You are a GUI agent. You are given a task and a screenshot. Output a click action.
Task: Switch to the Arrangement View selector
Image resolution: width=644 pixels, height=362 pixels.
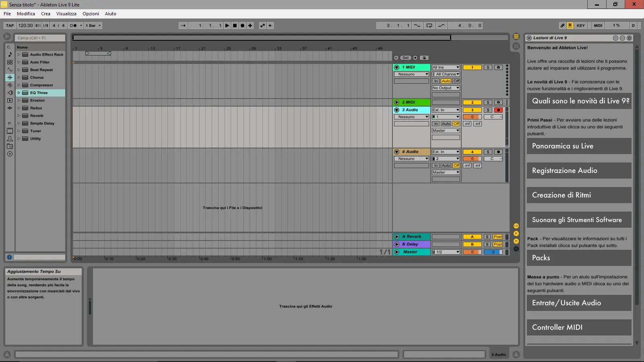pos(516,36)
